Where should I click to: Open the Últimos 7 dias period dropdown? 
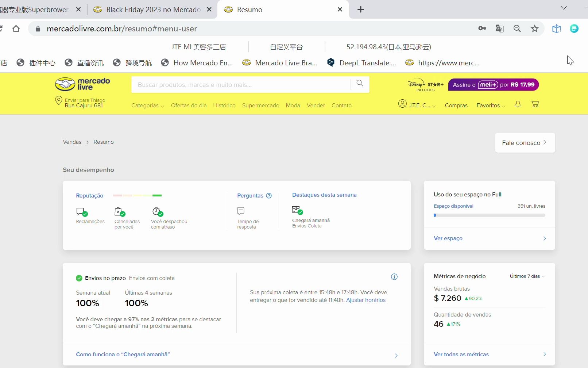point(527,276)
